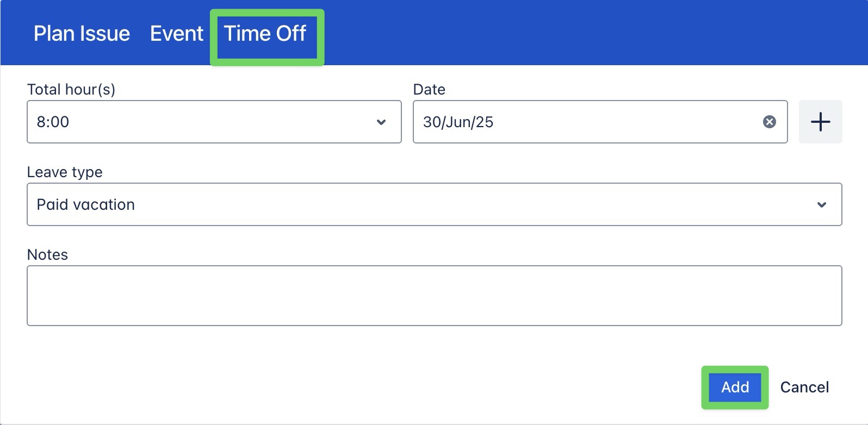The image size is (868, 425).
Task: Click the Leave type chevron arrow
Action: click(x=821, y=204)
